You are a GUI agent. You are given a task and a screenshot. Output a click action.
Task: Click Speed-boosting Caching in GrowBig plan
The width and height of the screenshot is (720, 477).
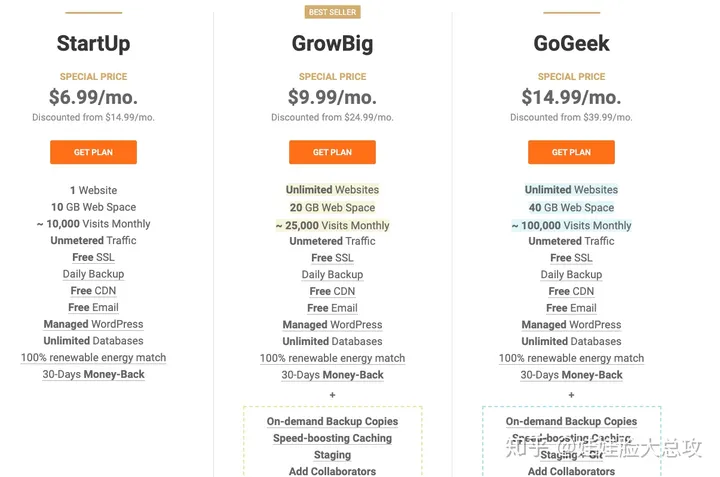pos(332,438)
